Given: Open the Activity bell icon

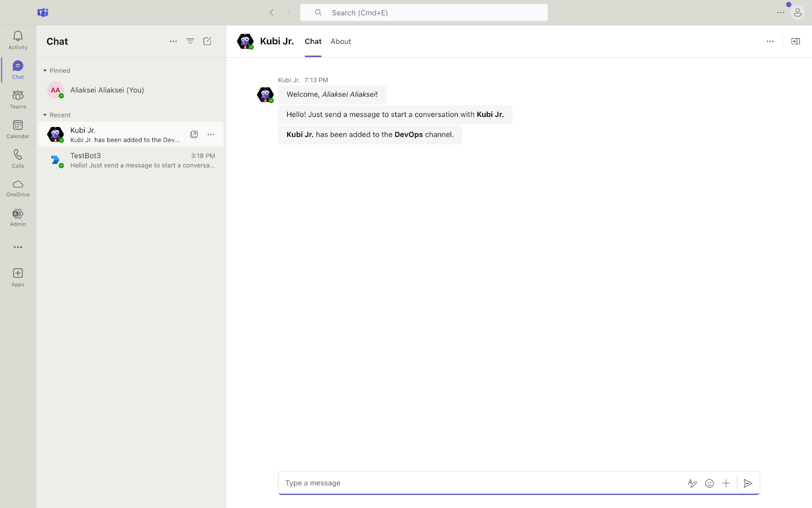Looking at the screenshot, I should click(18, 36).
